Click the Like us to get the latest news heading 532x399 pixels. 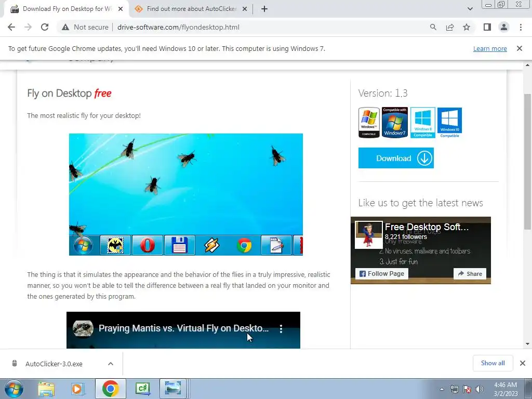pyautogui.click(x=420, y=203)
